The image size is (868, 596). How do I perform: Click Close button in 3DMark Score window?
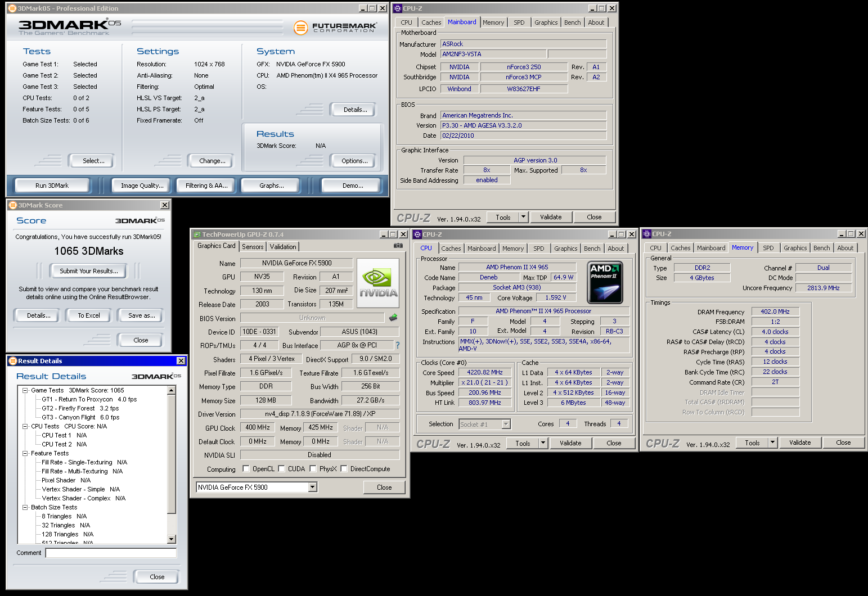(x=141, y=340)
